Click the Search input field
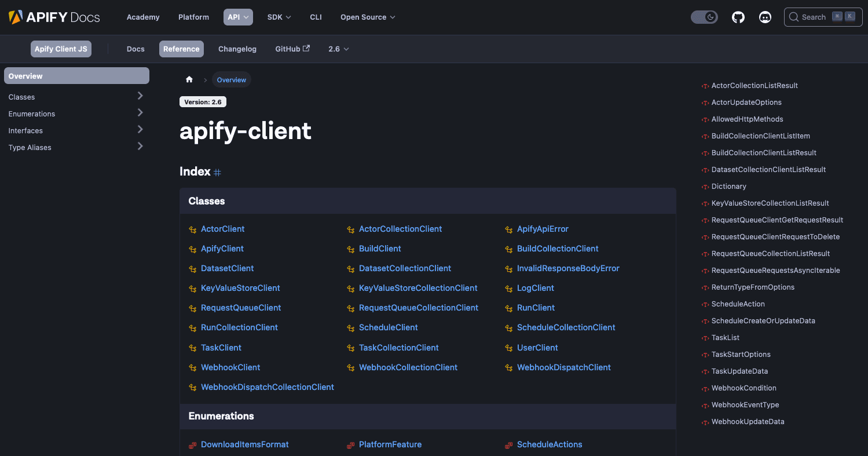Viewport: 868px width, 456px height. tap(823, 17)
